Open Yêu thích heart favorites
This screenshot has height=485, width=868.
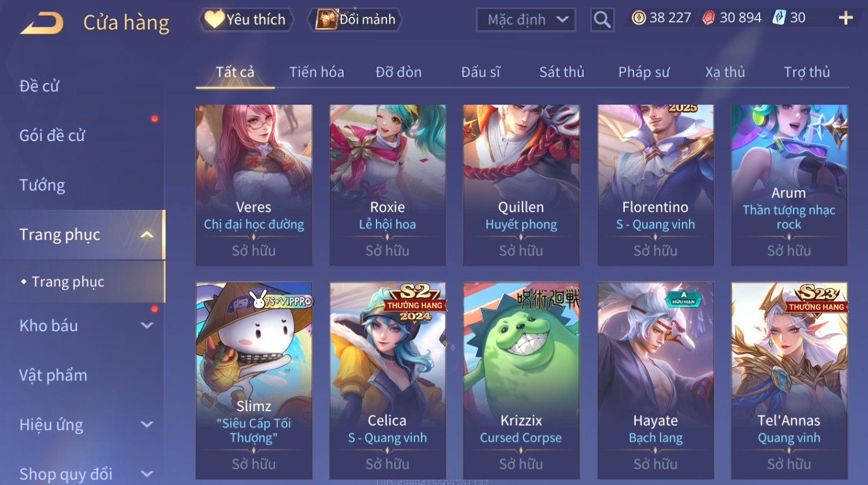point(246,20)
